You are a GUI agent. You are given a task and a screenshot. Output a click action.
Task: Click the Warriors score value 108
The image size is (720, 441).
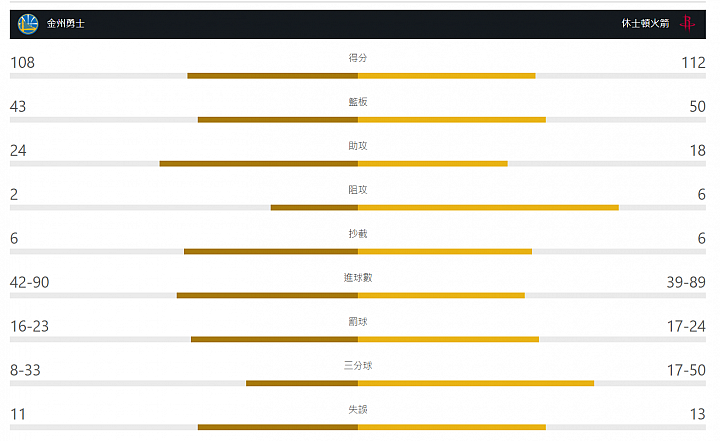pos(22,62)
